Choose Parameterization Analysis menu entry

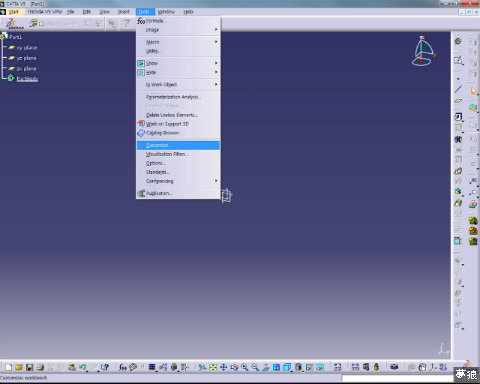178,97
